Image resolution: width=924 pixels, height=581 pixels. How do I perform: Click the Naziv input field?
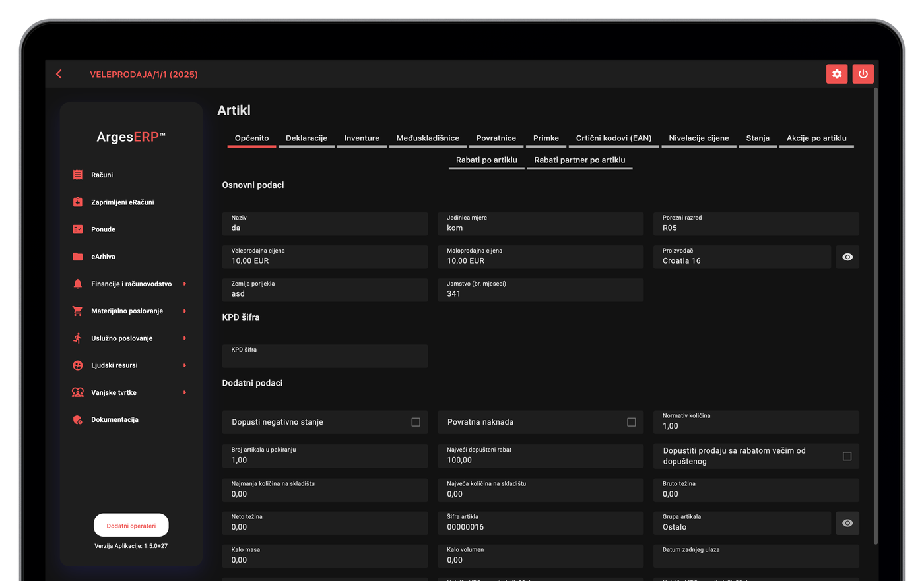(325, 224)
